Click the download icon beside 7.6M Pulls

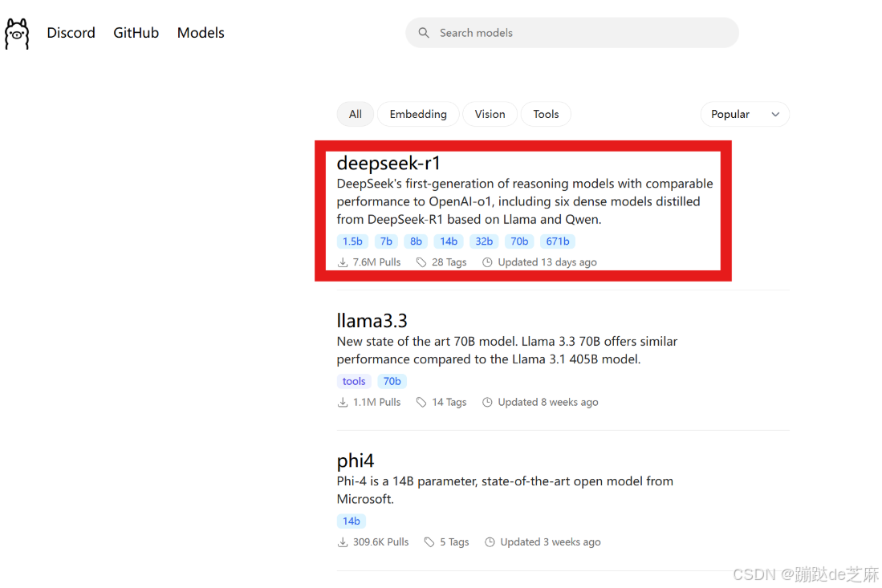coord(343,262)
